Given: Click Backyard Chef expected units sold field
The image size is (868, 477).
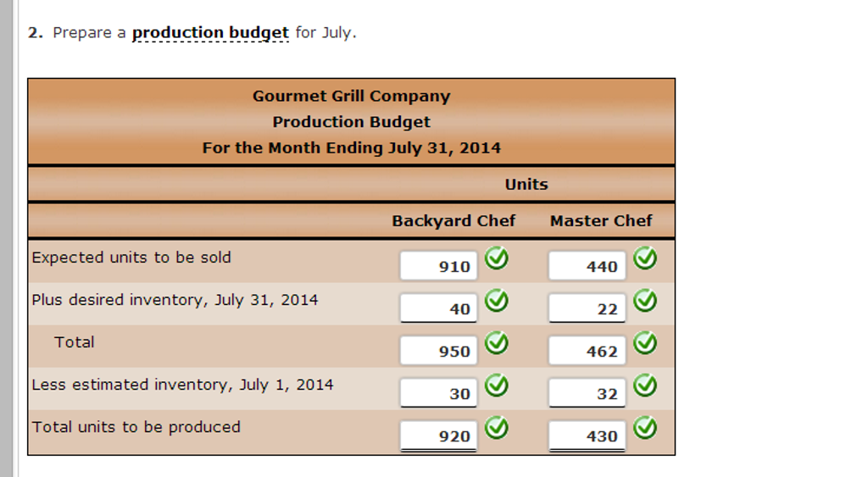Looking at the screenshot, I should (439, 266).
